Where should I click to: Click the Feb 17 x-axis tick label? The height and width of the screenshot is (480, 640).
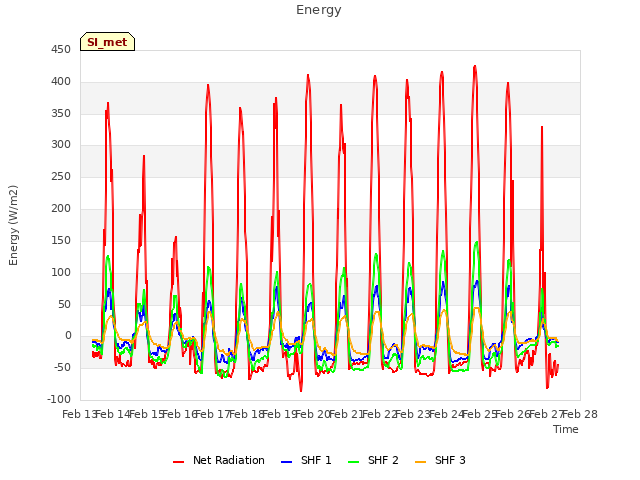[213, 414]
